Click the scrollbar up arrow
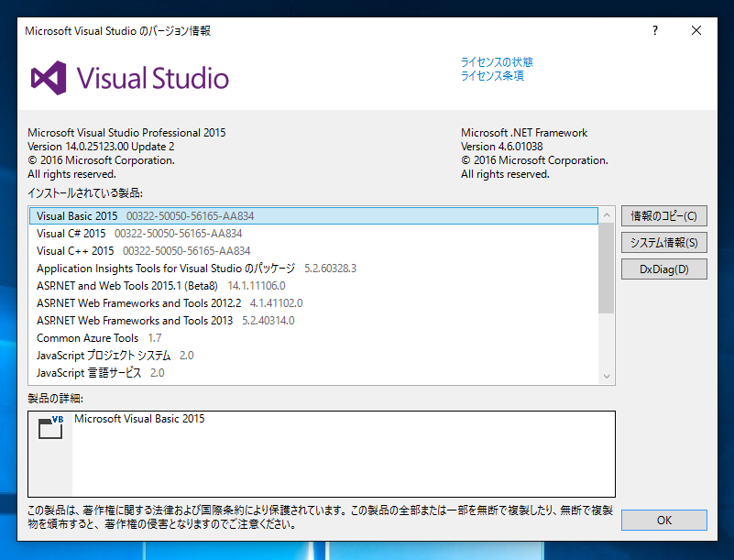The width and height of the screenshot is (734, 560). coord(606,215)
